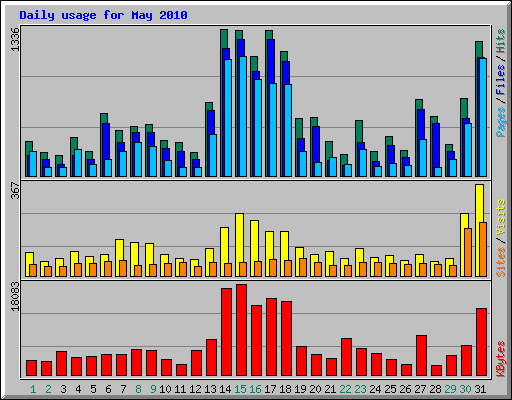The height and width of the screenshot is (400, 512).
Task: Click the light blue Pages bar for day 30
Action: click(468, 150)
